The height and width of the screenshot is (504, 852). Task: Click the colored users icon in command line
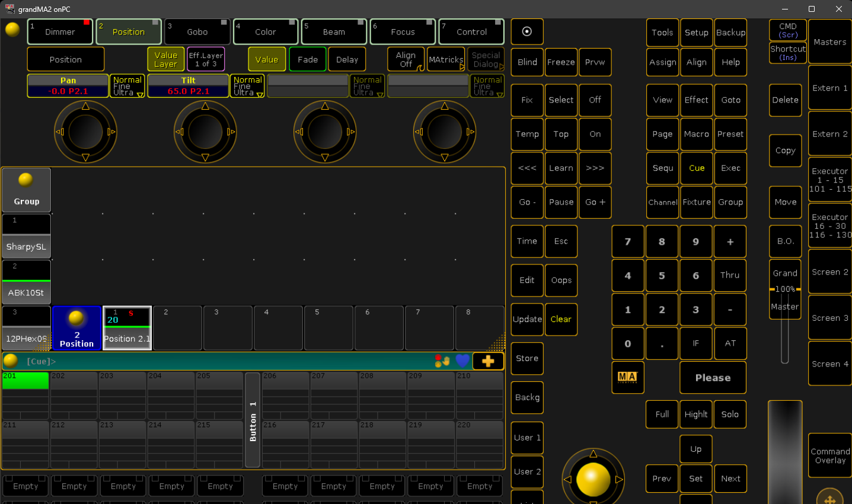tap(442, 361)
